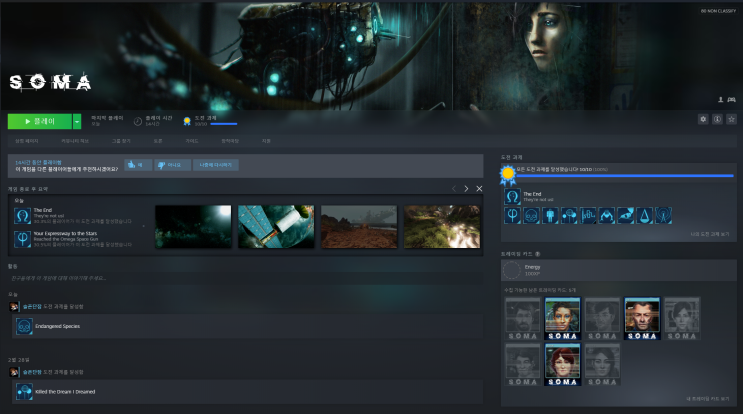Open the dark underwater screenshot thumbnail
The width and height of the screenshot is (743, 414).
click(193, 226)
